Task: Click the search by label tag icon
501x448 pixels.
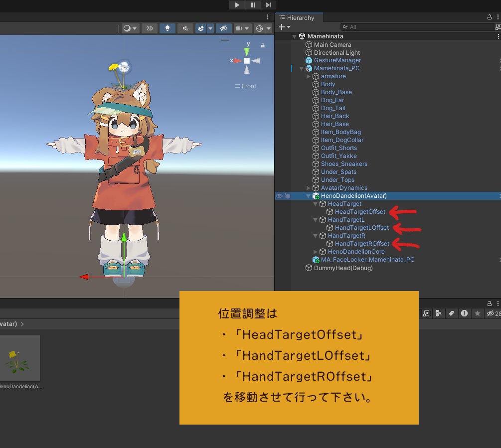Action: click(451, 313)
